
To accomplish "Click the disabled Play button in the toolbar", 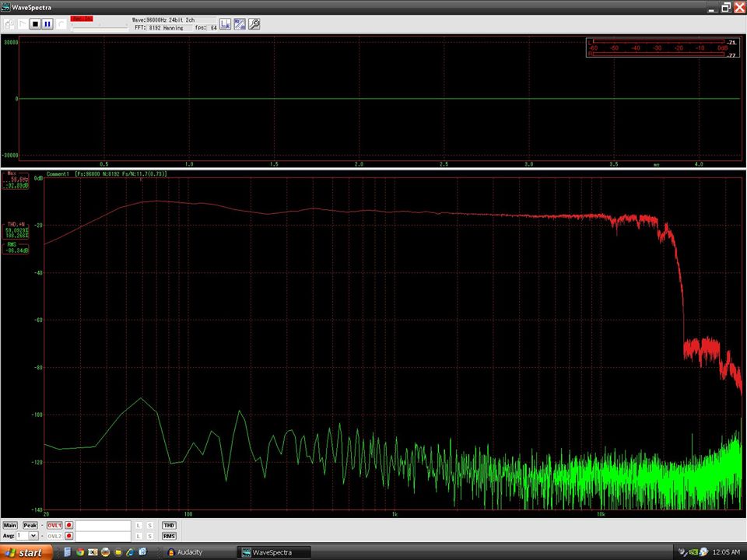I will tap(23, 24).
